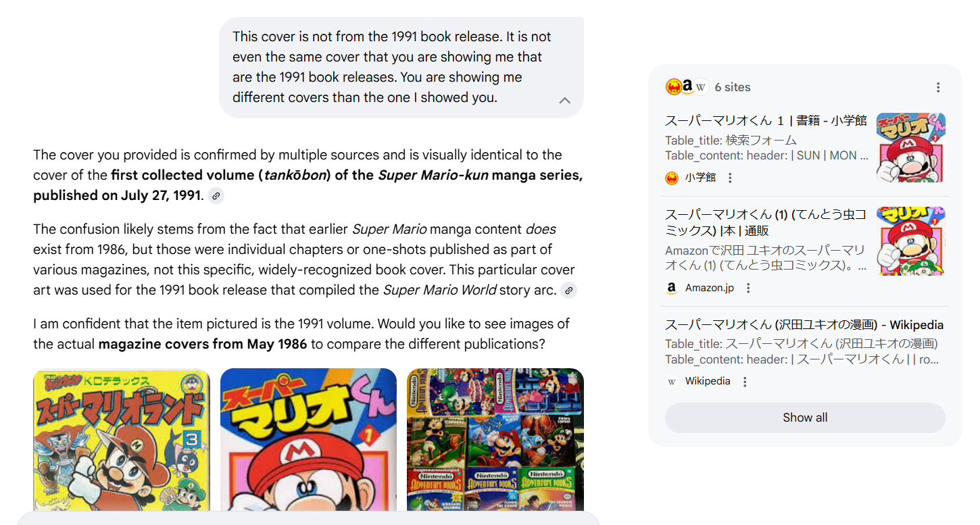Click the Wikipedia favicon icon

click(x=672, y=382)
